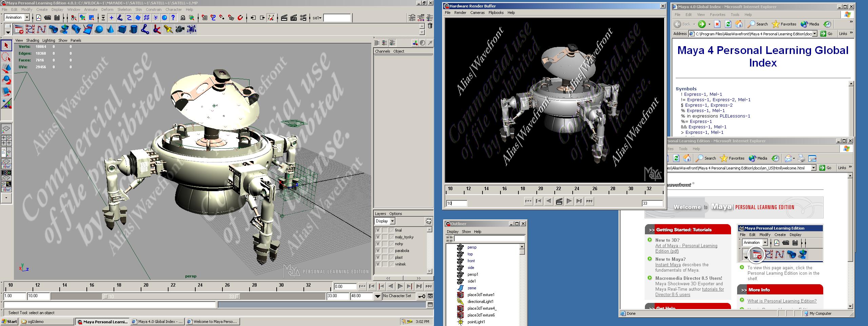Toggle visibility of the vnitrek layer

point(378,264)
